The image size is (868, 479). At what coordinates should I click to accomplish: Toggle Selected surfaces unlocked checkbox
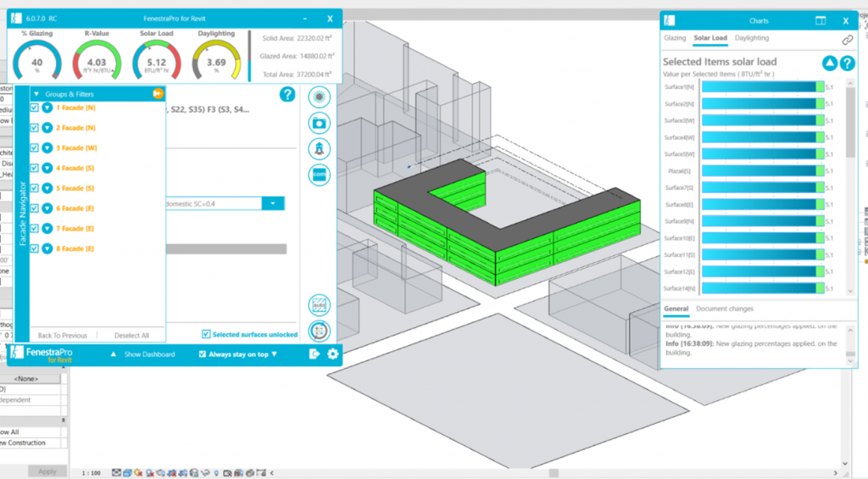point(206,334)
